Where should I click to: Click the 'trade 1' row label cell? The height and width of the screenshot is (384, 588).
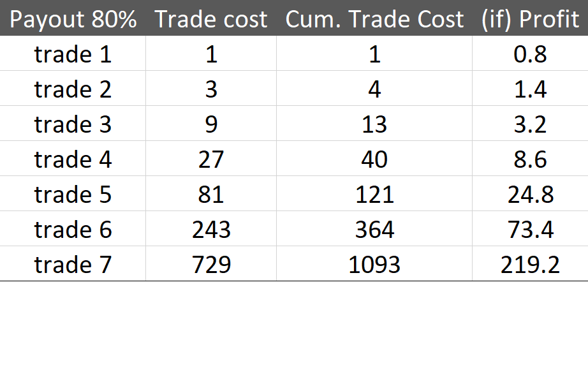73,53
